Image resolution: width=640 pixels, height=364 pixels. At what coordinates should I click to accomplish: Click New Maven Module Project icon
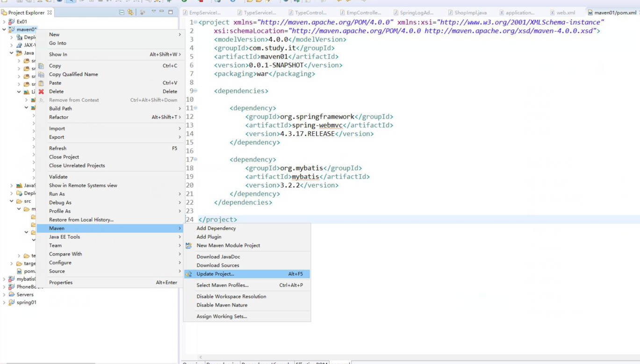189,245
